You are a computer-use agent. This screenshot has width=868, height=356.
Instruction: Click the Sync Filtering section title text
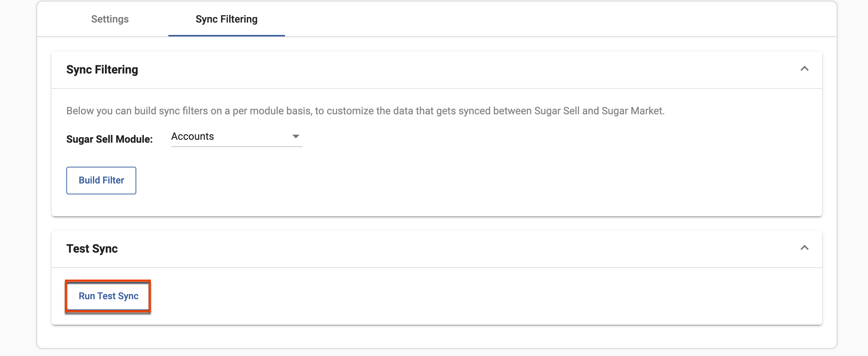coord(102,70)
